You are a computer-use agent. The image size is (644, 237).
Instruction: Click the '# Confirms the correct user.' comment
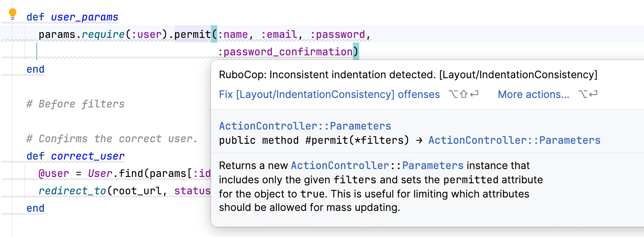(x=112, y=139)
